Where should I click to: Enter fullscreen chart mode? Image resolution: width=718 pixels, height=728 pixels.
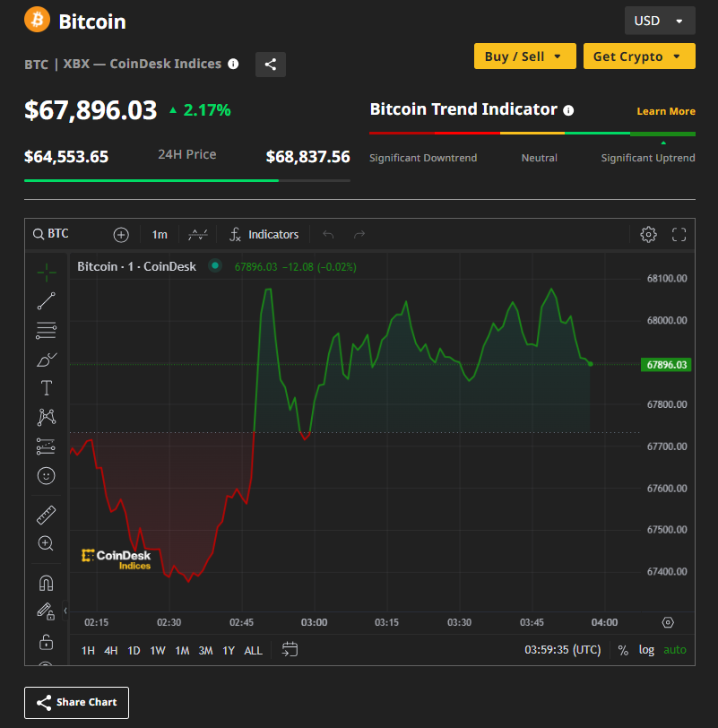(x=679, y=235)
